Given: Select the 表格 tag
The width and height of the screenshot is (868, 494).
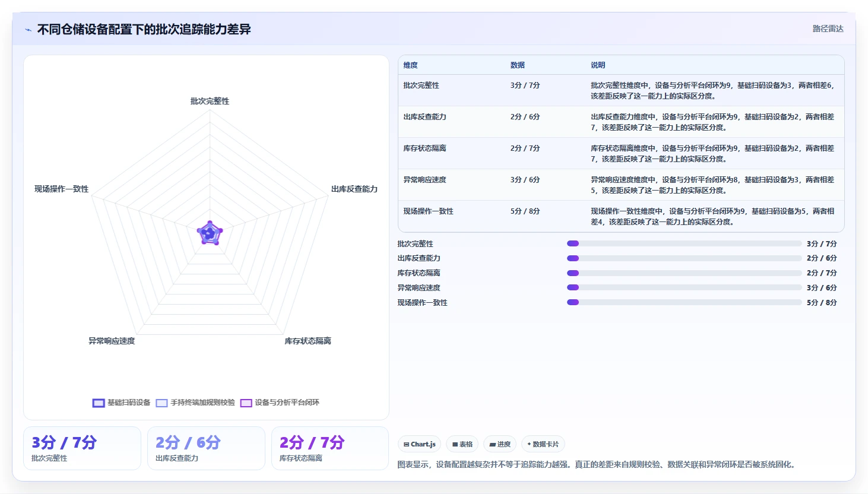Looking at the screenshot, I should (x=462, y=444).
